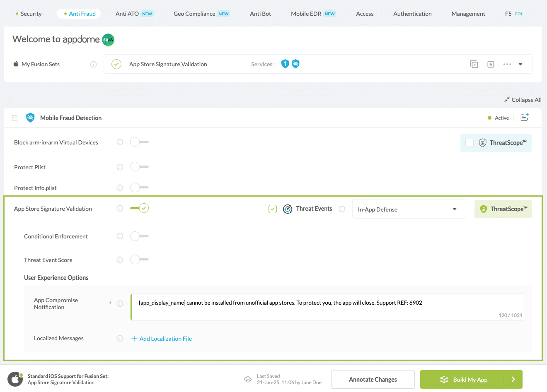
Task: Click the Mobile Fraud Detection shield icon
Action: point(30,118)
